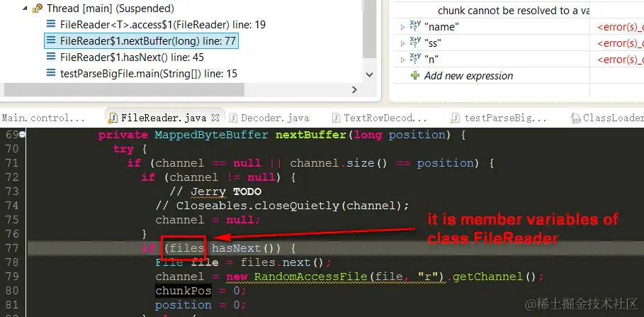Expand the "n" watch expression

pyautogui.click(x=402, y=60)
